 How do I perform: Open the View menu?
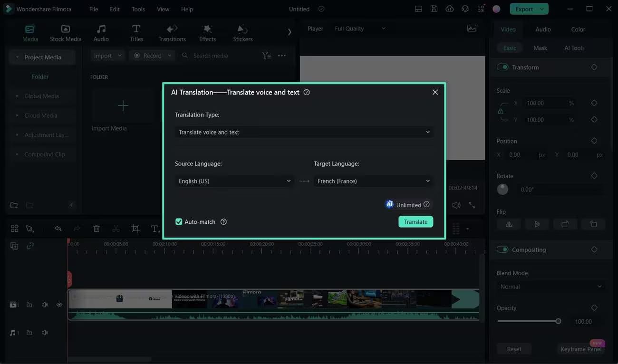pyautogui.click(x=163, y=9)
